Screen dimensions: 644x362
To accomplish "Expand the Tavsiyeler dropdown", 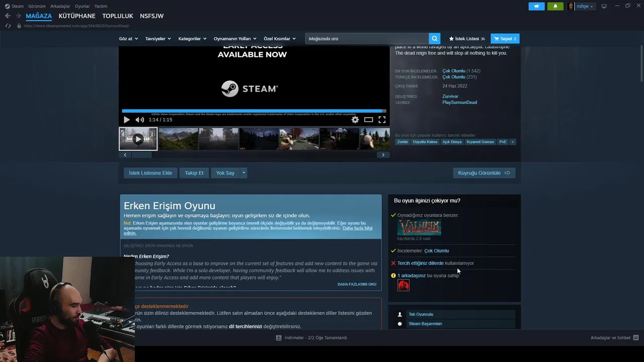I will pos(158,39).
